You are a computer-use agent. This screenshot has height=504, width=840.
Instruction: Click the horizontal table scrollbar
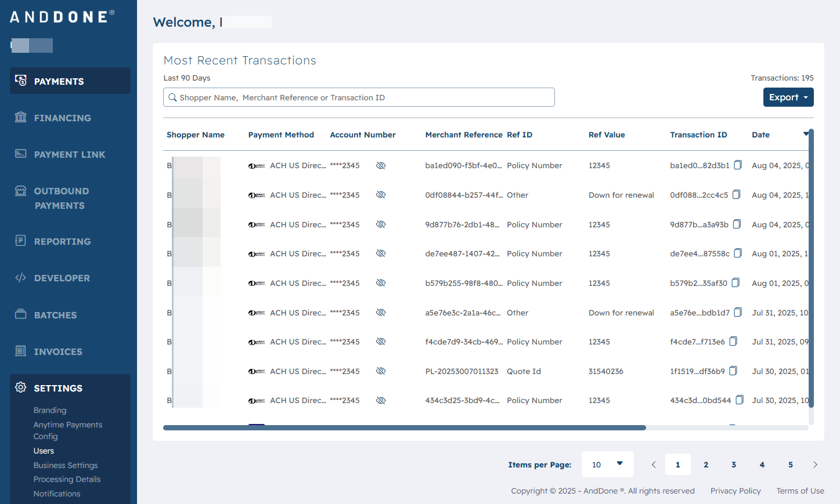405,427
